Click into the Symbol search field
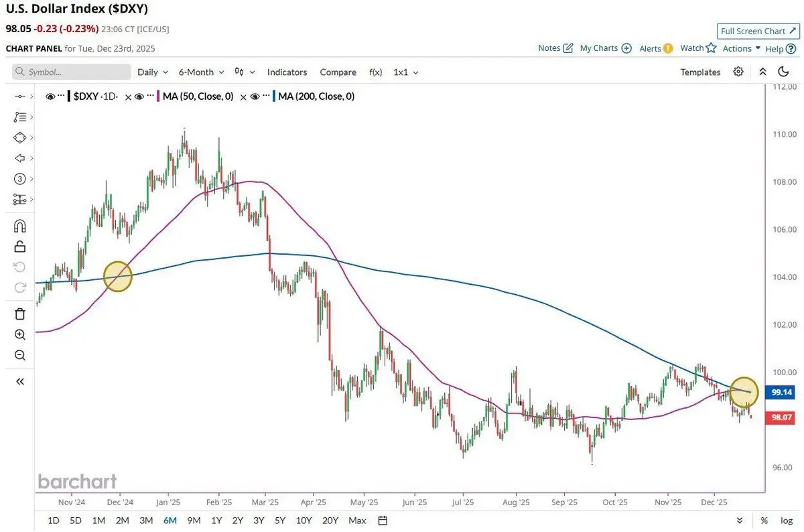The height and width of the screenshot is (532, 804). click(x=72, y=72)
